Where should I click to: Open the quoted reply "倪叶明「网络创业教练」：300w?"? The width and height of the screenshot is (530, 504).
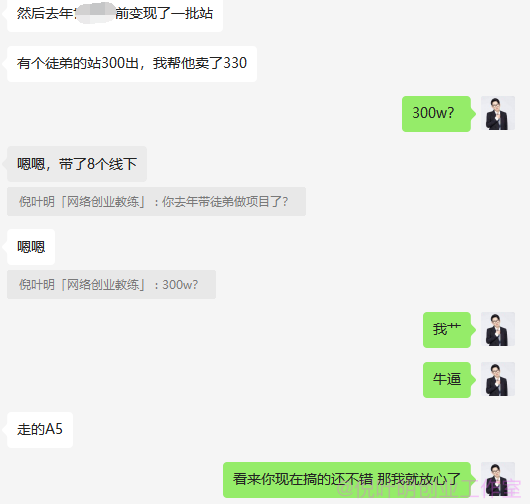click(112, 285)
